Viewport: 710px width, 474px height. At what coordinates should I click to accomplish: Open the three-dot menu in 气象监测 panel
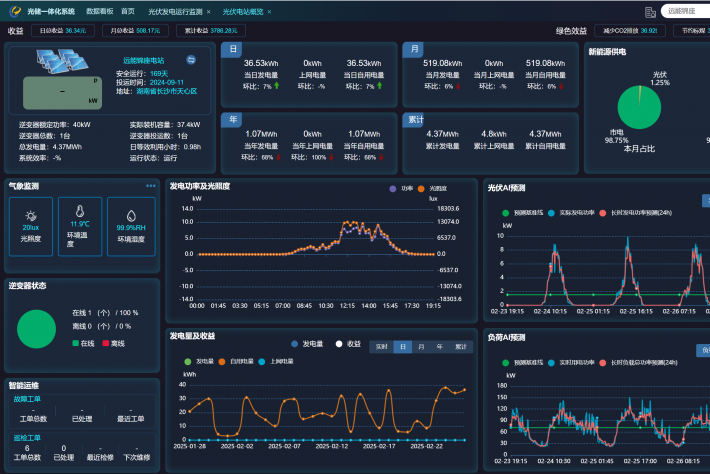coord(151,186)
